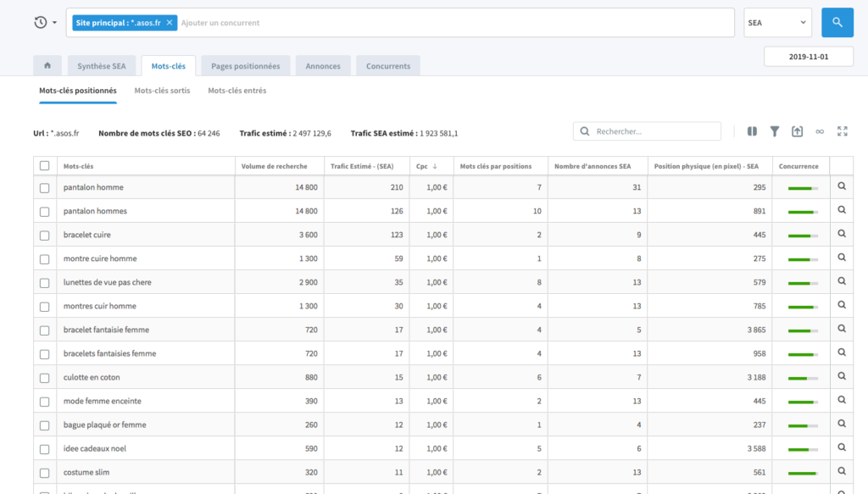Select Mots-clés positionnés sub-tab
This screenshot has height=494, width=868.
point(77,91)
